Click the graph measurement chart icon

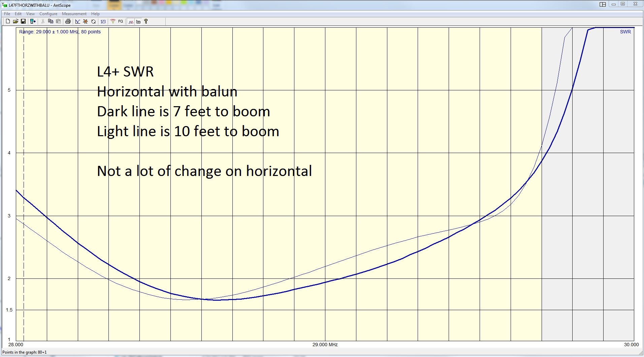(78, 22)
